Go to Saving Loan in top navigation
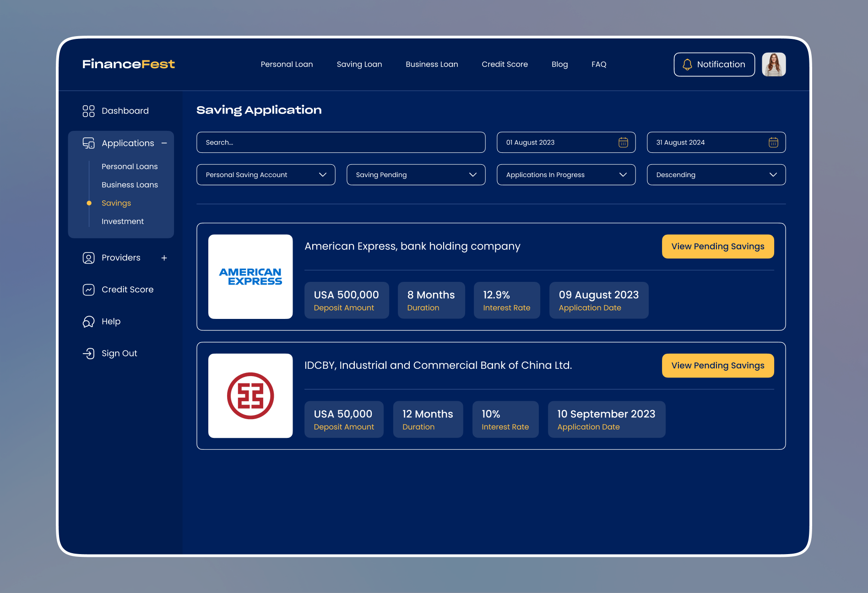The image size is (868, 593). point(359,65)
